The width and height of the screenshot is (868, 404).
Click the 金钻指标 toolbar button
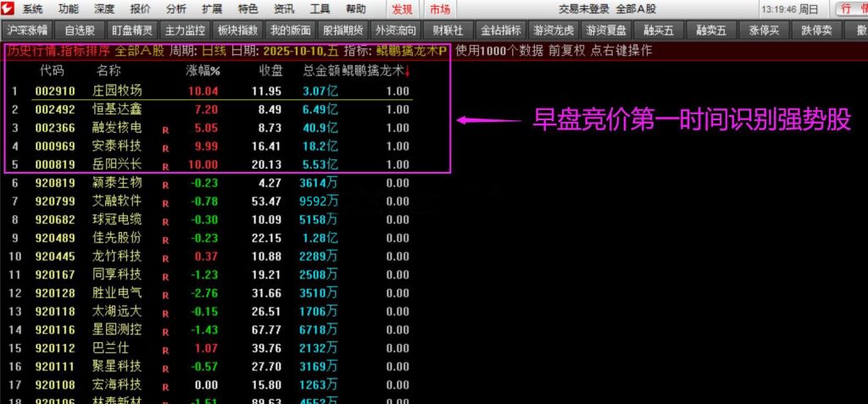click(x=501, y=31)
